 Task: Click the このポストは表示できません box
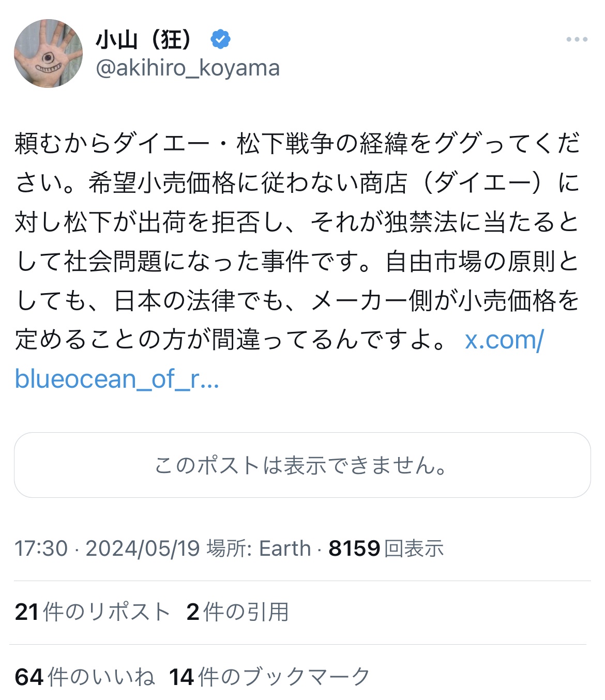[303, 465]
